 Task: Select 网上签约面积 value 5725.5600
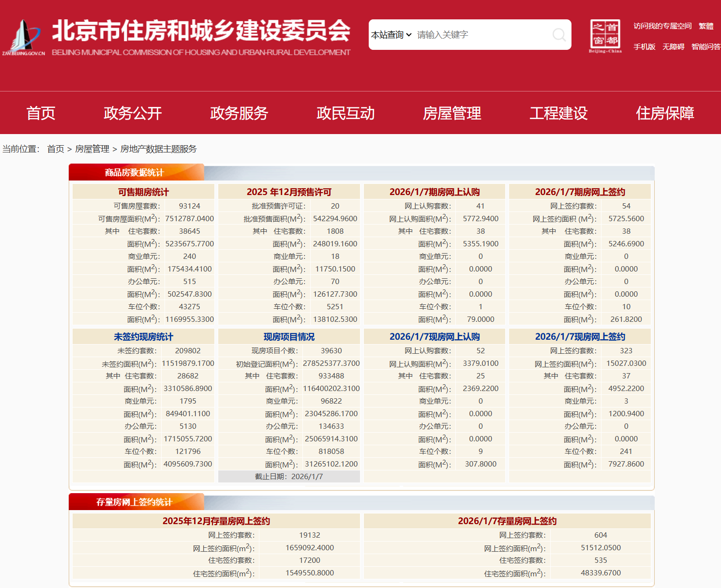tap(626, 219)
